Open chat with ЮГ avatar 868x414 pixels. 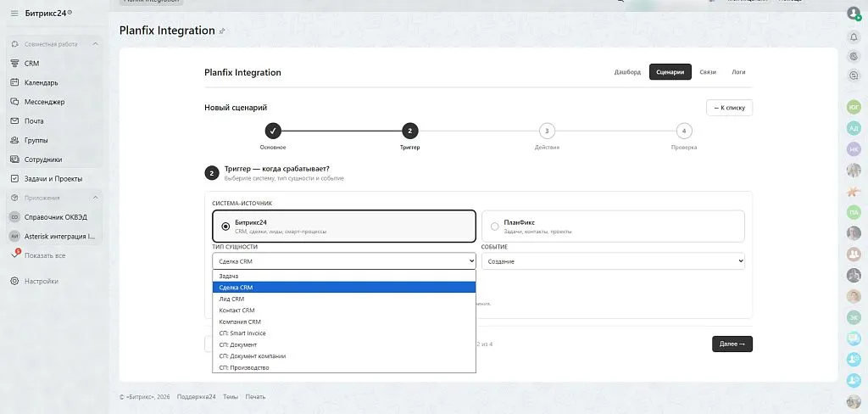pos(854,108)
